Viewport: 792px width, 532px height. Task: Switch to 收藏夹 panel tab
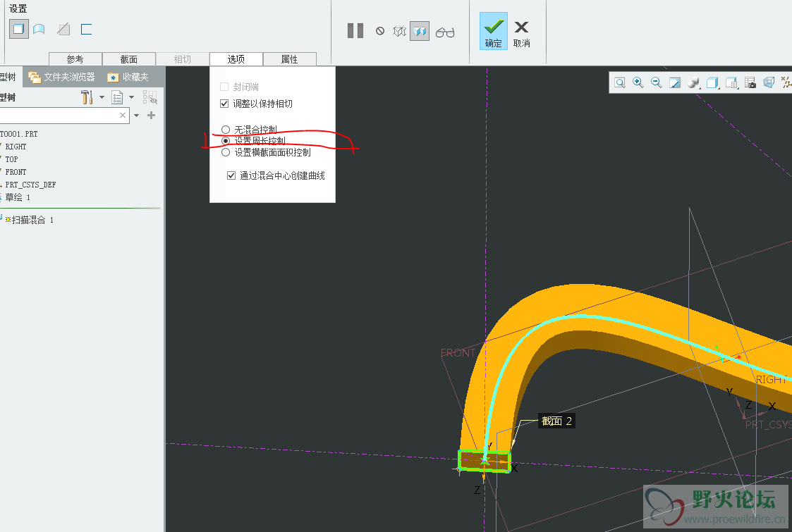128,77
